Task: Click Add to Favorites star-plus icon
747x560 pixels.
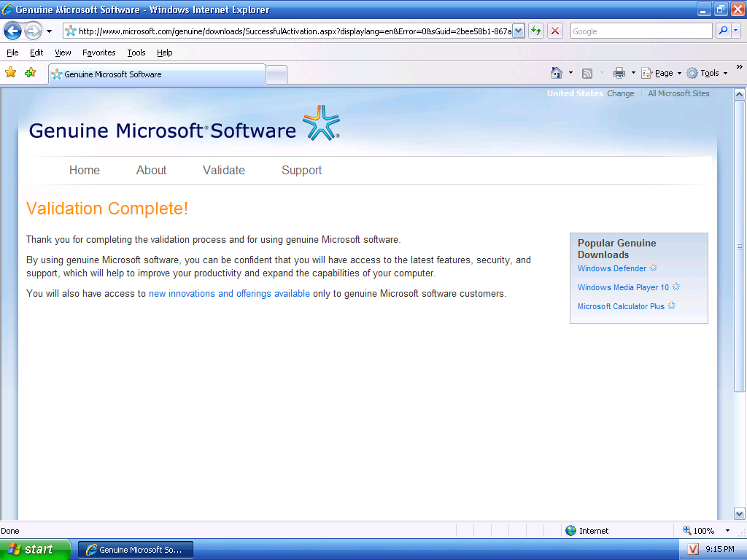Action: (x=31, y=73)
